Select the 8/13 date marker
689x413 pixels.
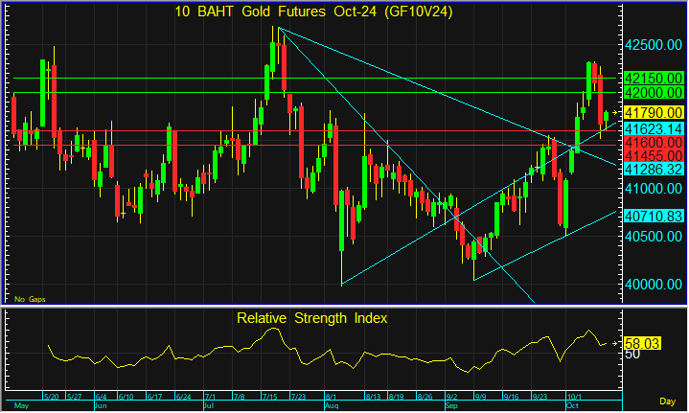point(373,397)
